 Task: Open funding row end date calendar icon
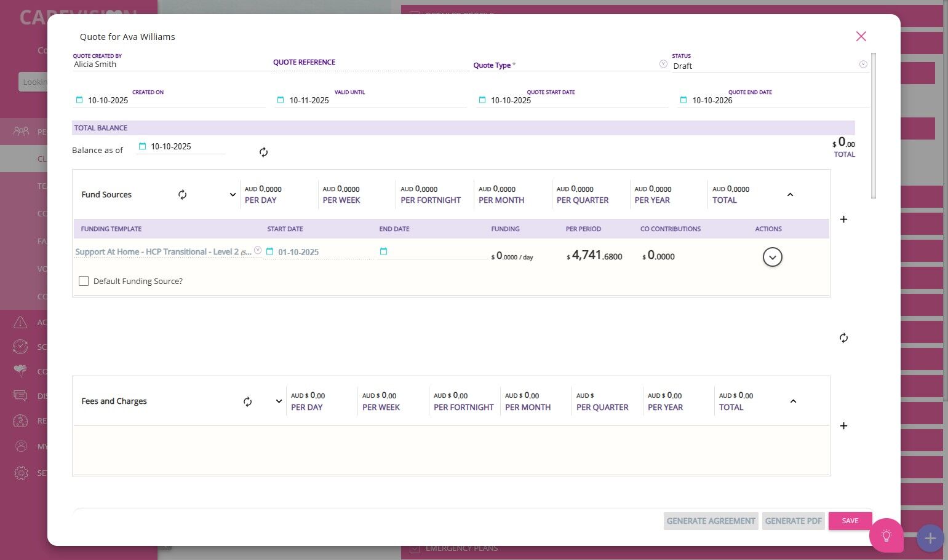(383, 251)
